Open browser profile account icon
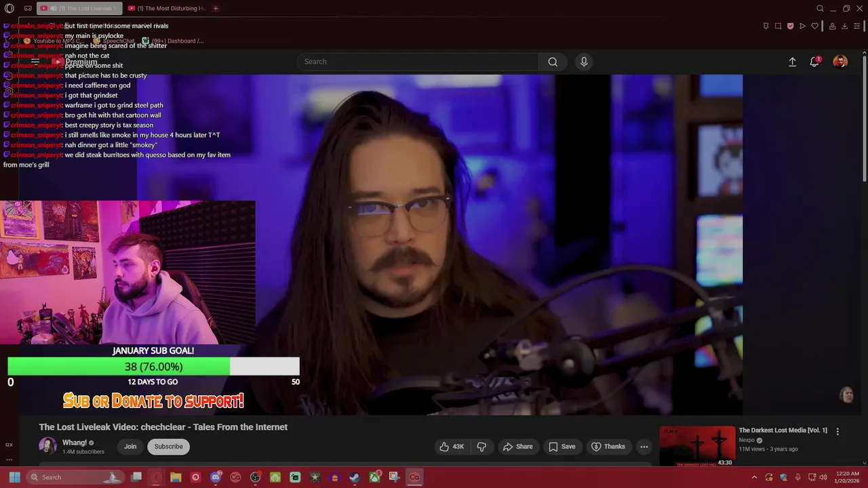 coord(832,26)
